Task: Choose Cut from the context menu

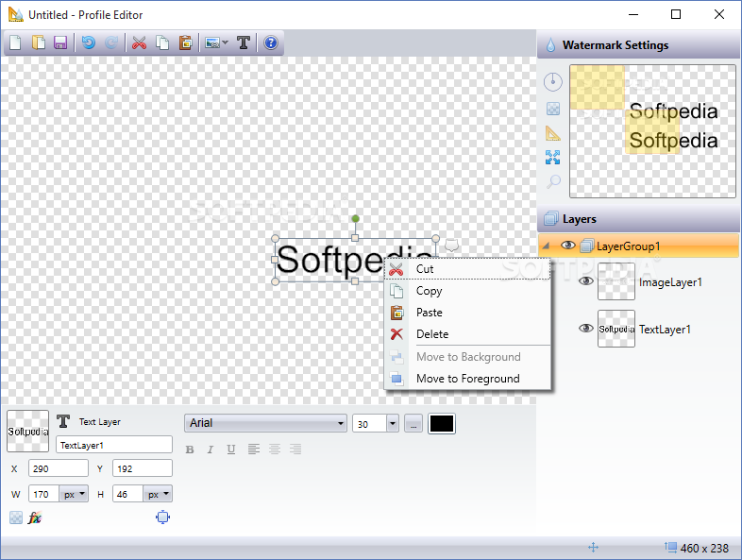Action: 467,269
